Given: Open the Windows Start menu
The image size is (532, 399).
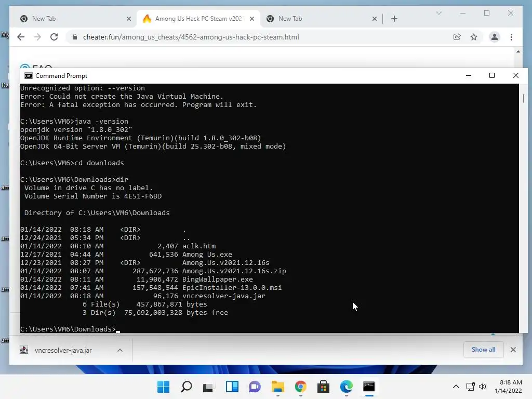Looking at the screenshot, I should [x=163, y=387].
